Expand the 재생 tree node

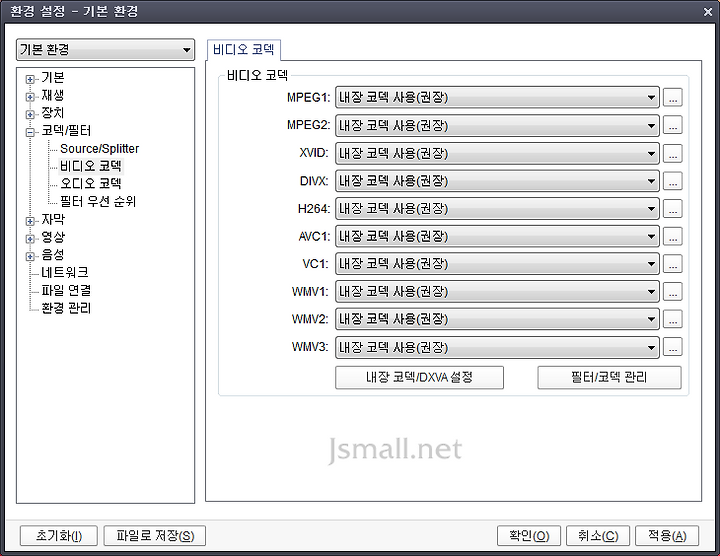click(30, 96)
